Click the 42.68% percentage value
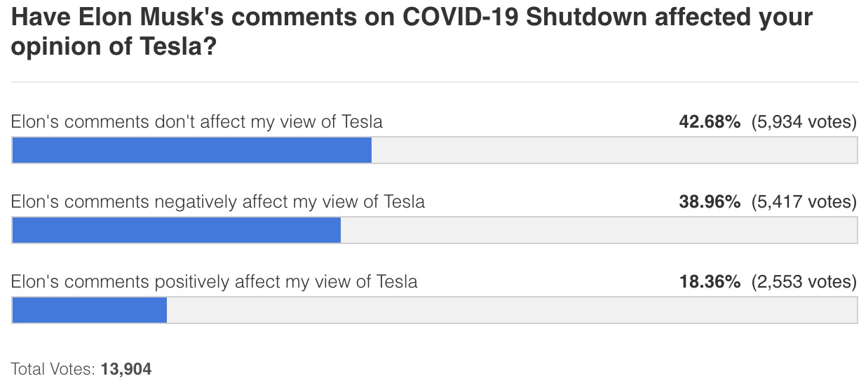 [x=709, y=122]
